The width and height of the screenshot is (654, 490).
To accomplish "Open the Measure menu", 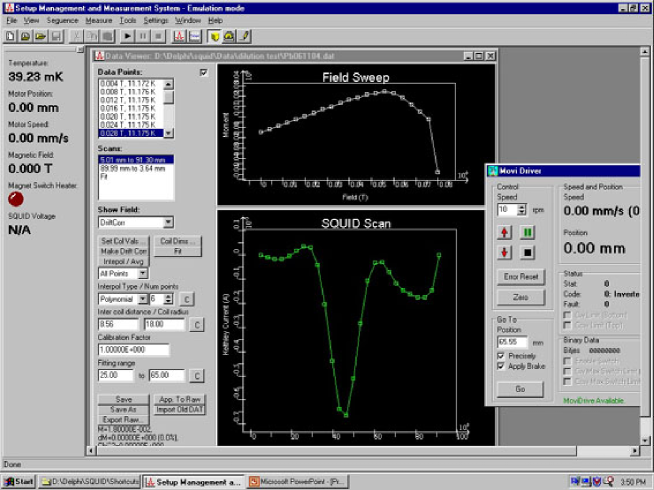I will pos(98,19).
